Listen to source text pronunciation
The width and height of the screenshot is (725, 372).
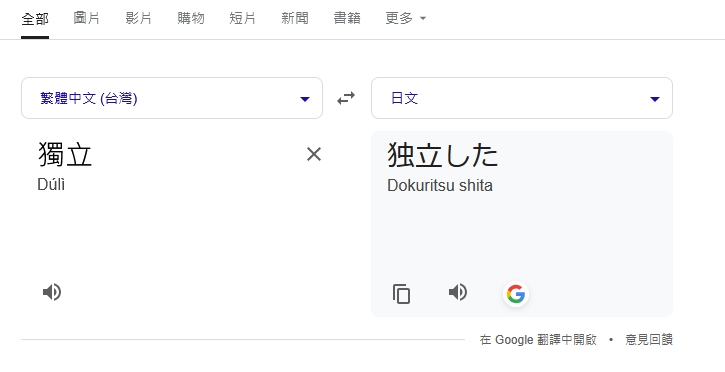point(52,292)
